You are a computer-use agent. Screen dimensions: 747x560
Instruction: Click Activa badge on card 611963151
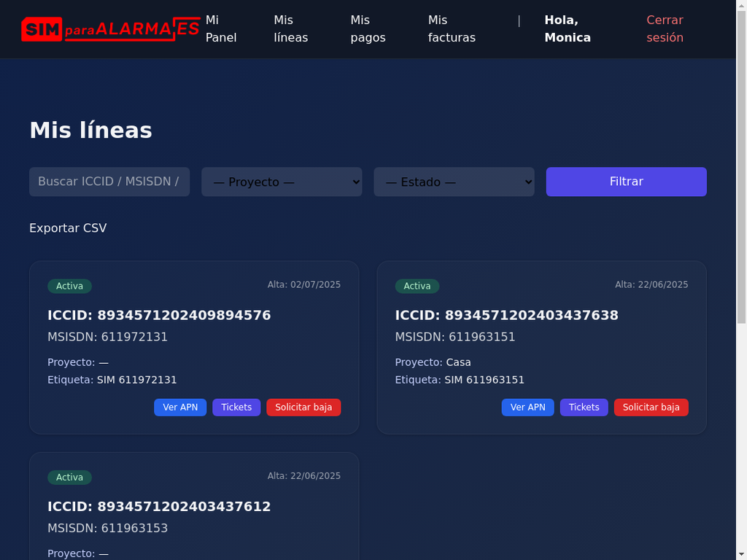pyautogui.click(x=417, y=286)
